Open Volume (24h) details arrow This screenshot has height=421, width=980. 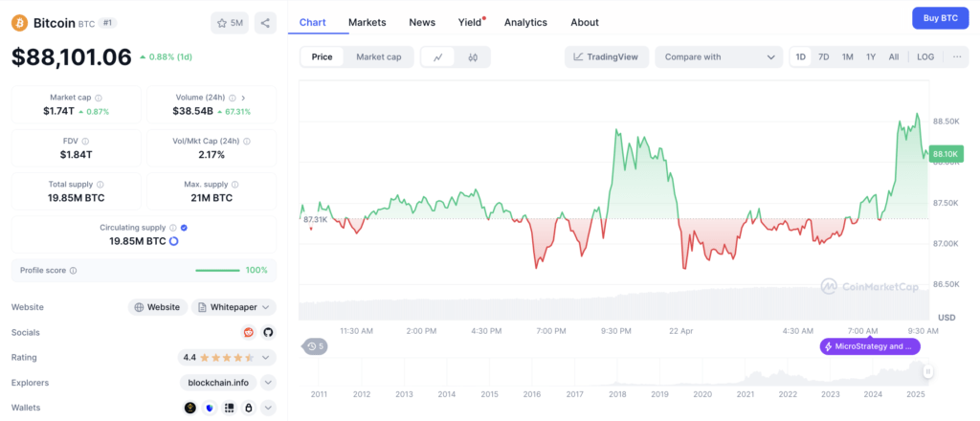pos(243,98)
